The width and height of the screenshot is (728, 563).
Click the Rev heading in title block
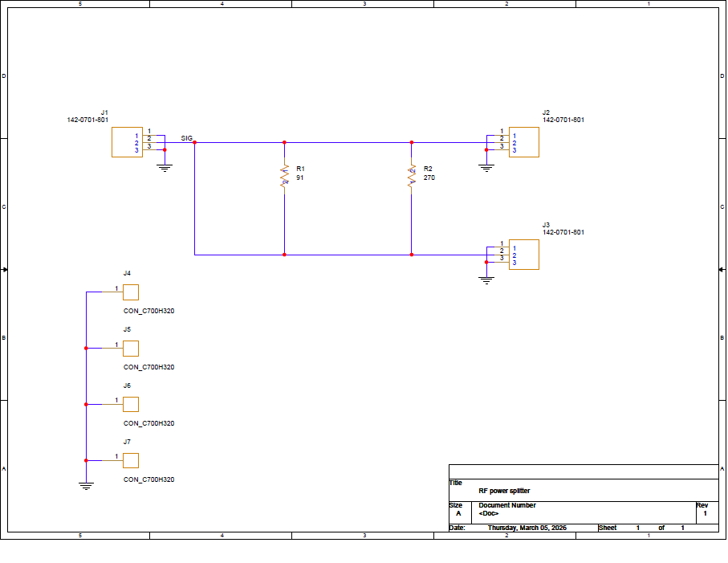(702, 505)
